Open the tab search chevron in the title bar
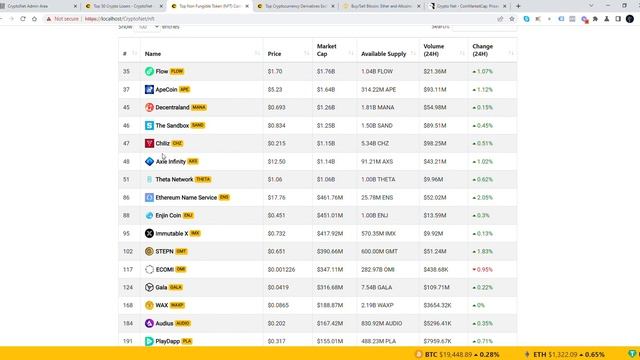This screenshot has width=640, height=360. pyautogui.click(x=591, y=6)
